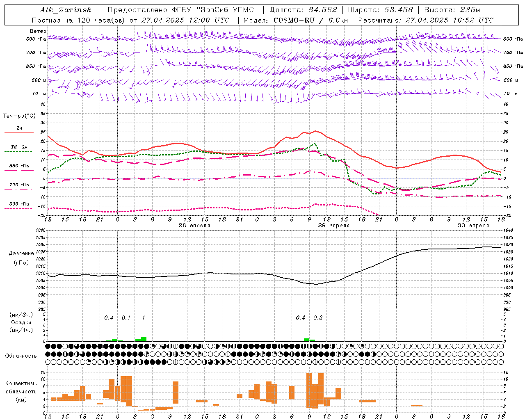Select the Td 2м legend label
Viewport: 525px width, 420px height.
pyautogui.click(x=19, y=147)
